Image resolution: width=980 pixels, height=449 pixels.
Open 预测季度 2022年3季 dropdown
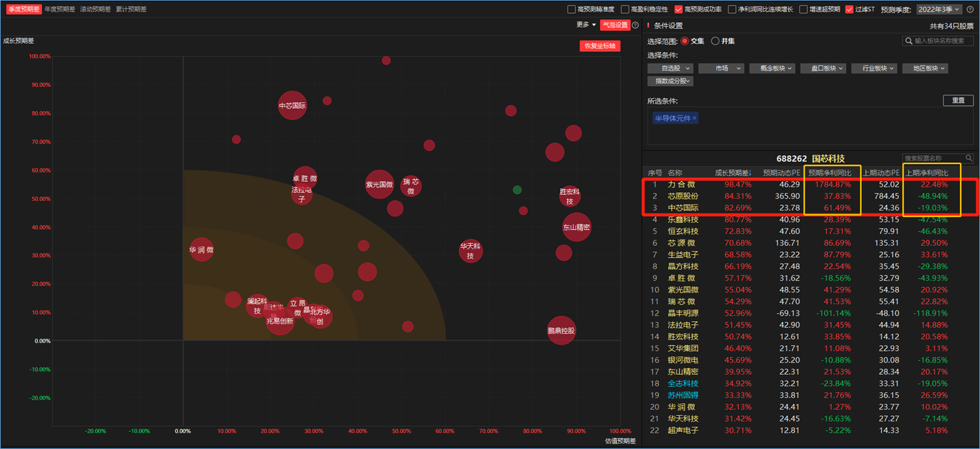[x=940, y=9]
